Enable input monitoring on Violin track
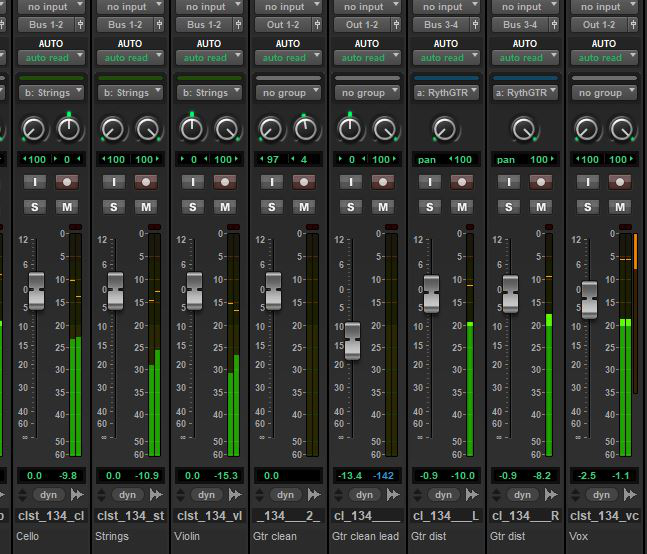Viewport: 647px width, 554px height. [193, 182]
